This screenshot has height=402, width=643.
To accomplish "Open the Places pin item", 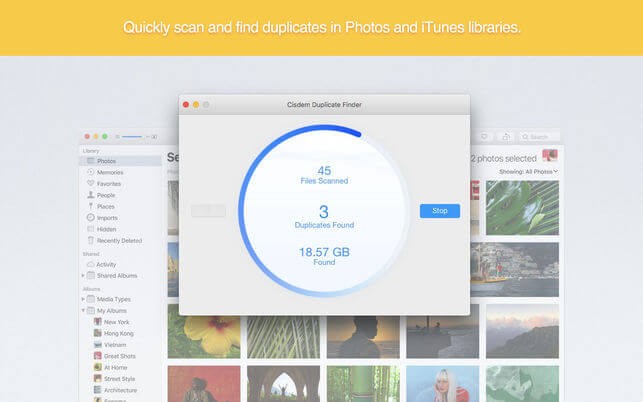I will (91, 206).
